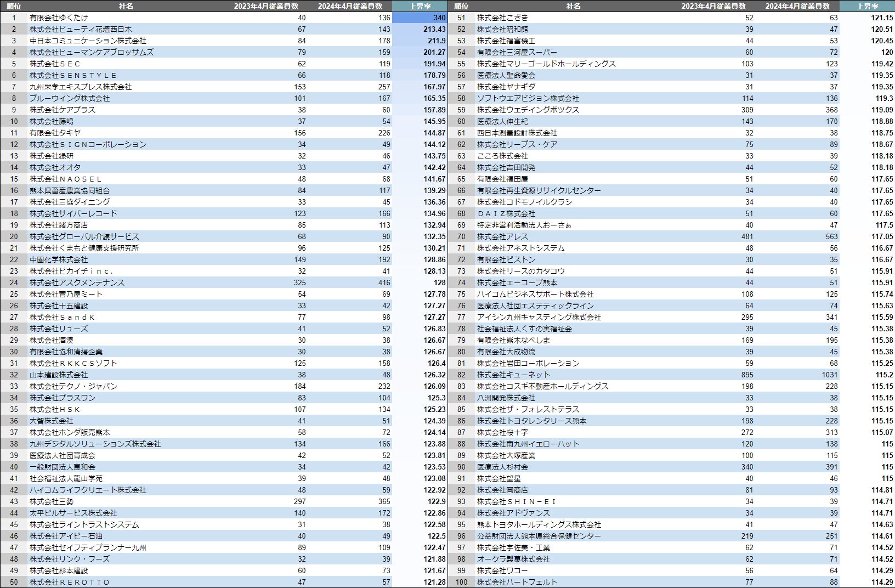This screenshot has width=895, height=588.
Task: Select ＤＡＩＺ株式会社
Action: 506,213
